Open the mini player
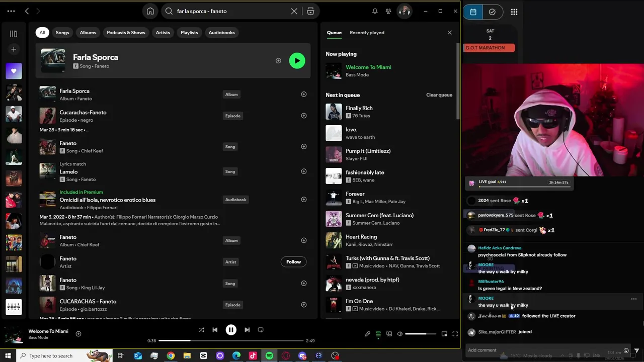The height and width of the screenshot is (362, 644). coord(444,334)
